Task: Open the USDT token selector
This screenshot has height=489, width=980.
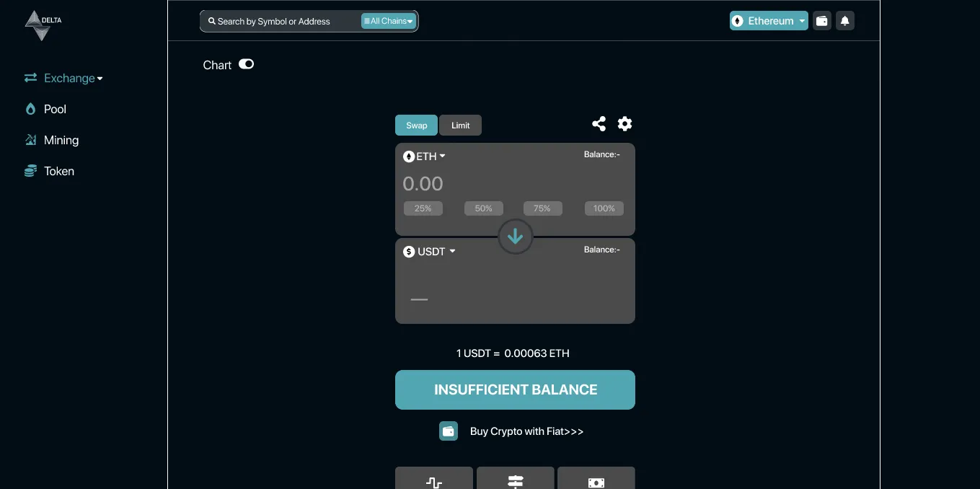Action: [430, 252]
